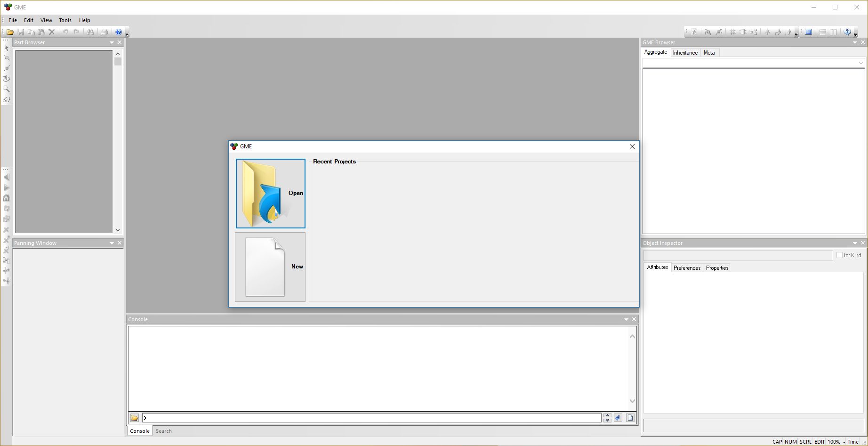Switch to the Inheritance tab

685,53
